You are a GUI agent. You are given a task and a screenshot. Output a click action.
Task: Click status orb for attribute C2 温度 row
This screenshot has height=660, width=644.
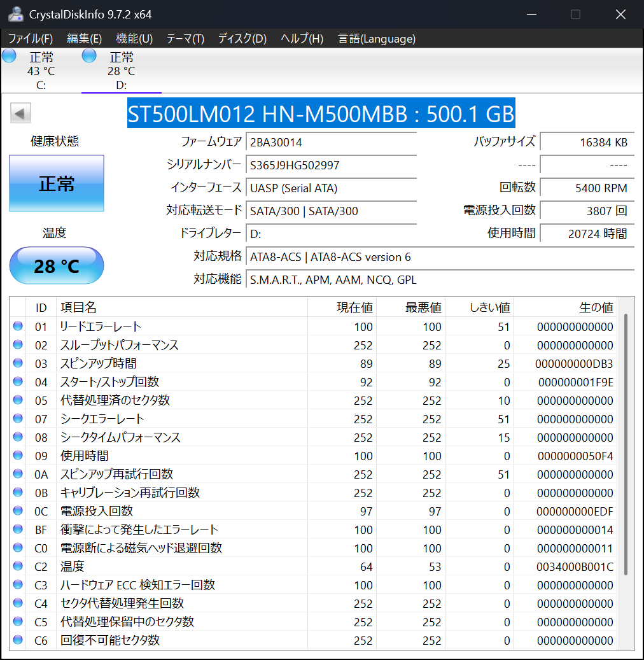click(x=18, y=566)
